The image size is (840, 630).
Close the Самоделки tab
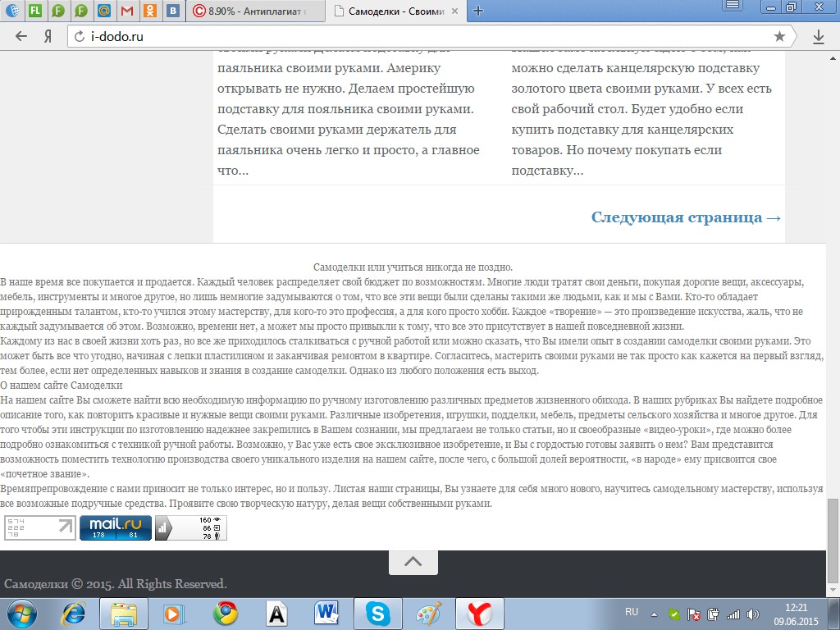(x=454, y=11)
